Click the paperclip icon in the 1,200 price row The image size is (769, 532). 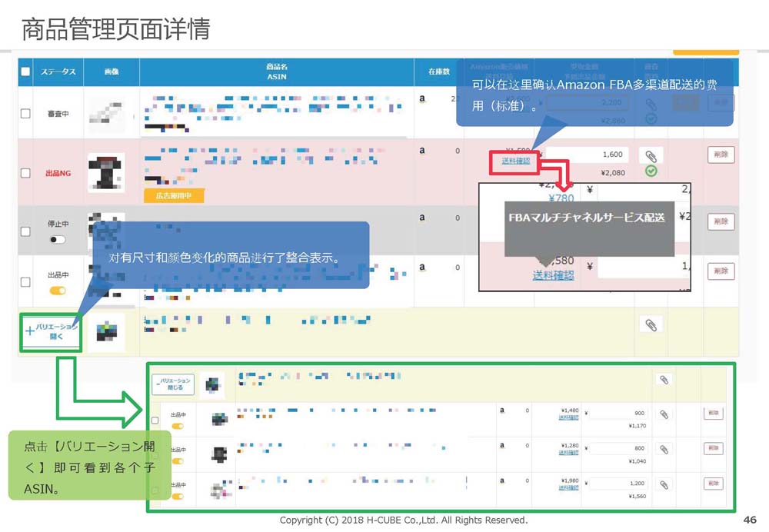click(664, 485)
